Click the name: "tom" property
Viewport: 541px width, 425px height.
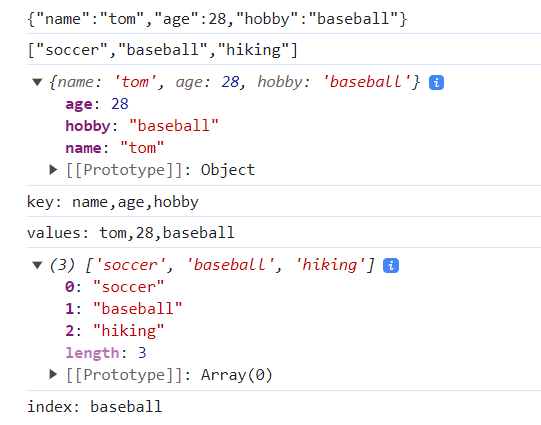[x=115, y=148]
